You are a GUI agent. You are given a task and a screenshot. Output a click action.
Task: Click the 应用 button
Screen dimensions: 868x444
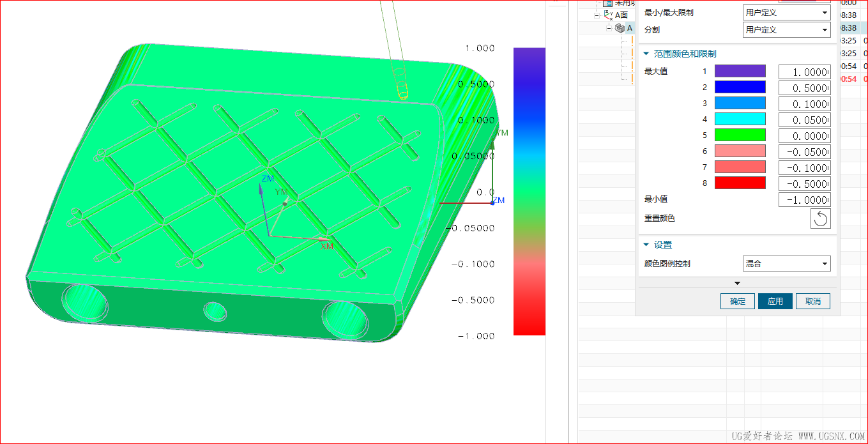(775, 301)
